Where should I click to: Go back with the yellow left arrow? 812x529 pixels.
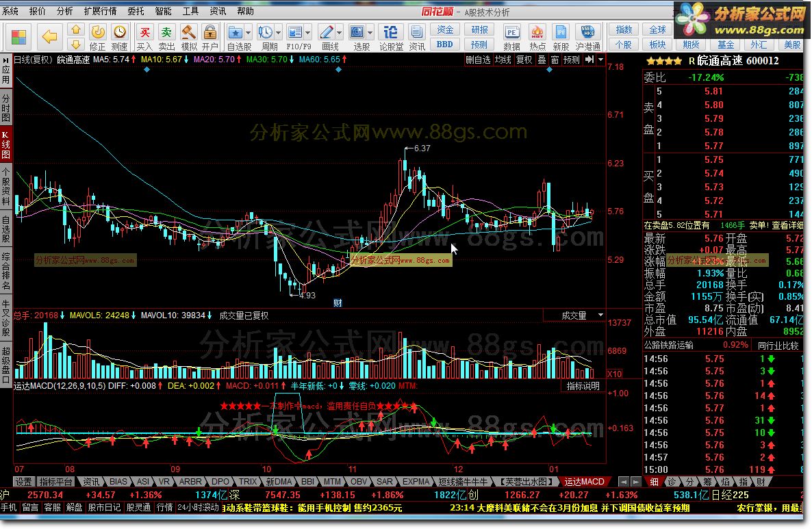50,37
